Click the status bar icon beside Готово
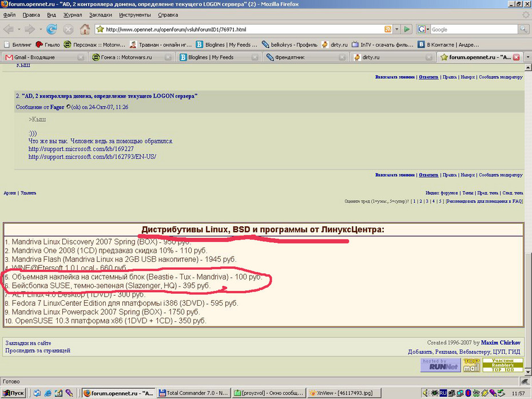Image resolution: width=532 pixels, height=399 pixels. (525, 381)
